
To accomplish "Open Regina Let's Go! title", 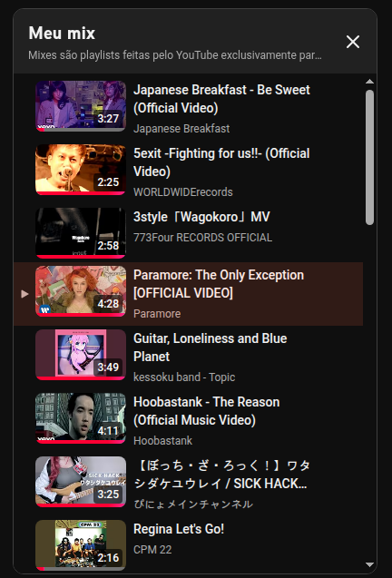I will [179, 529].
